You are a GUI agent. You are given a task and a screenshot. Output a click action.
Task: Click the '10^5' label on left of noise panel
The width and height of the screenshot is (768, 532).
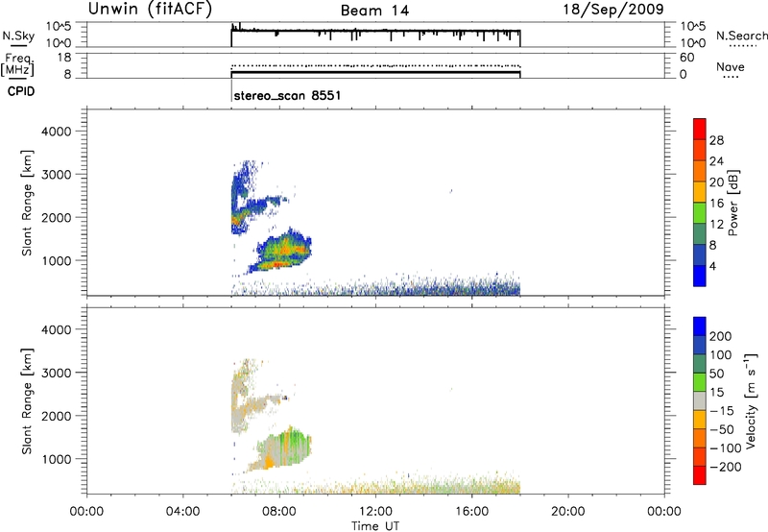[60, 27]
